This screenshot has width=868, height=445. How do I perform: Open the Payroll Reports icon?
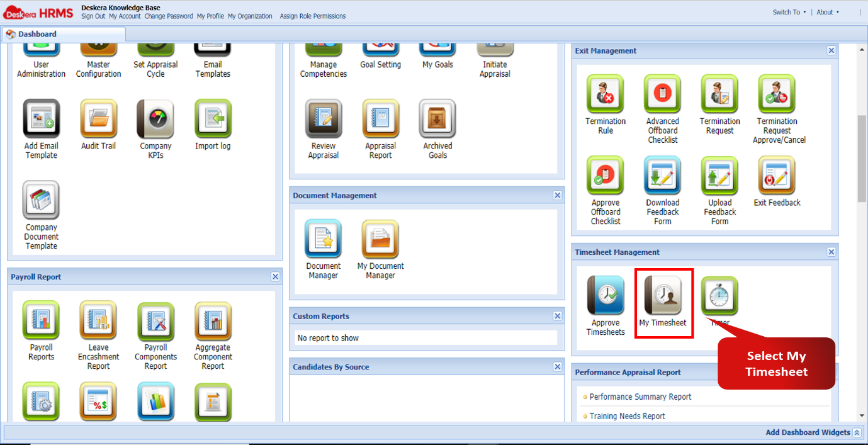pos(40,320)
